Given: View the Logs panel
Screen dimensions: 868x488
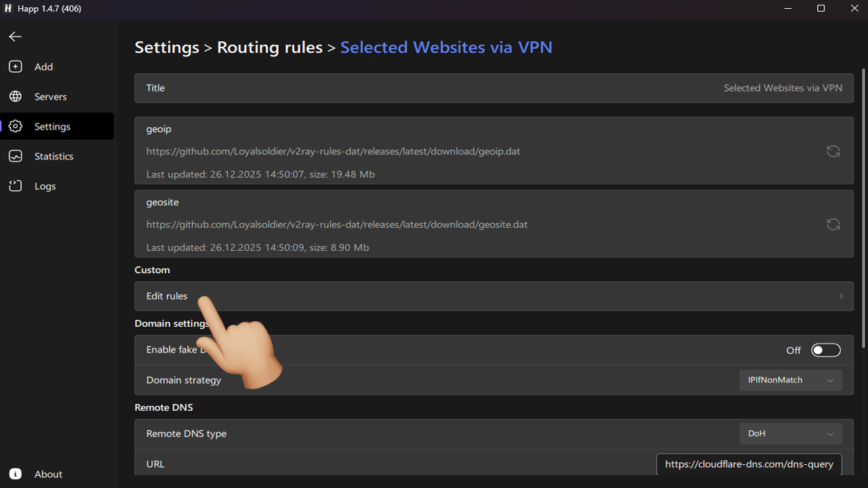Looking at the screenshot, I should (x=45, y=186).
